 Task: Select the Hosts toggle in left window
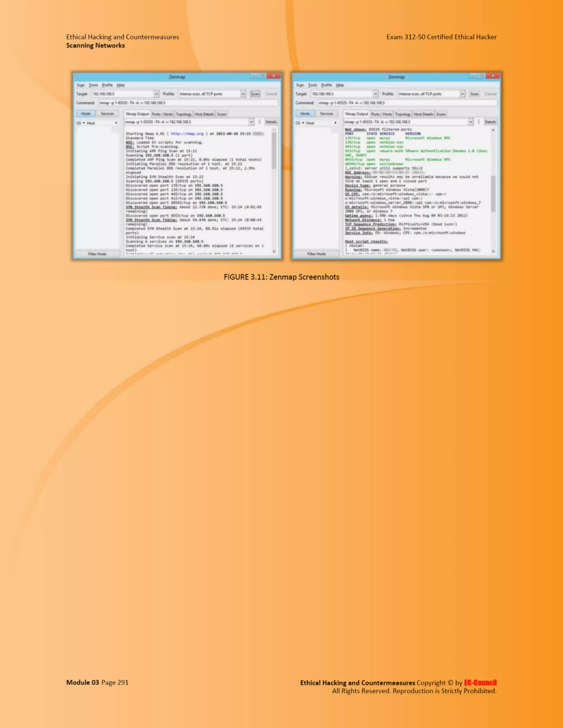tap(86, 114)
